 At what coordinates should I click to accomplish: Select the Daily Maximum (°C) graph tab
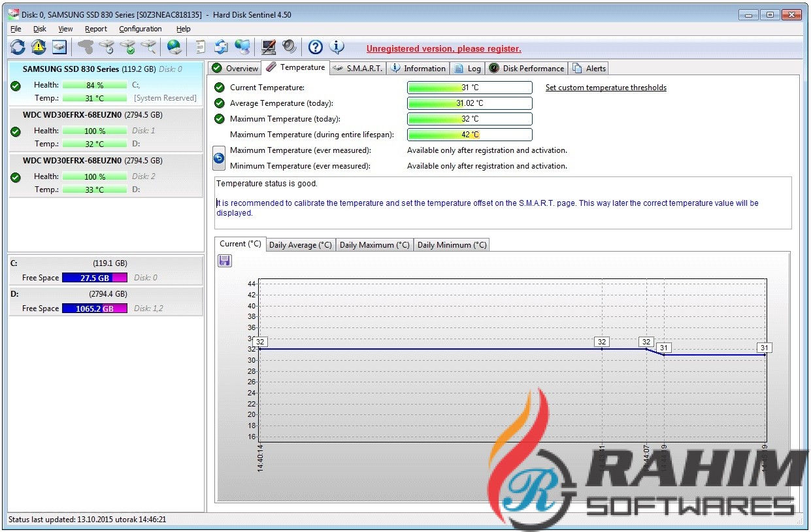click(374, 245)
